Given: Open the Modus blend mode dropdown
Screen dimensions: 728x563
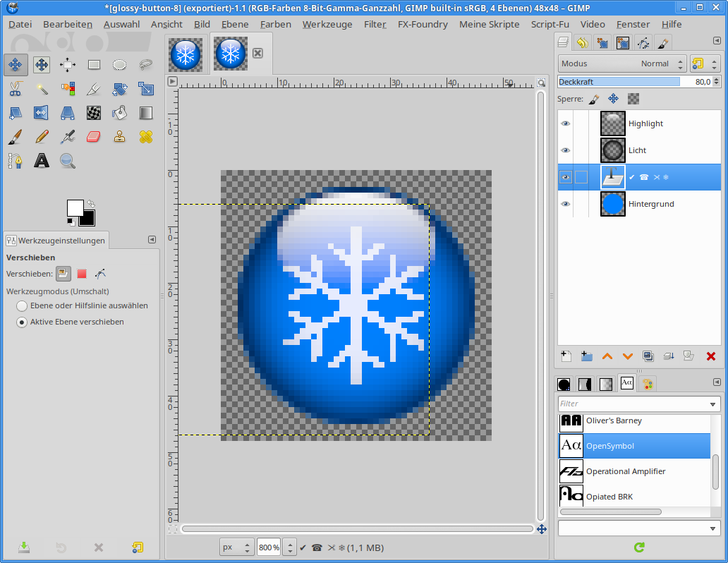Looking at the screenshot, I should click(x=621, y=63).
